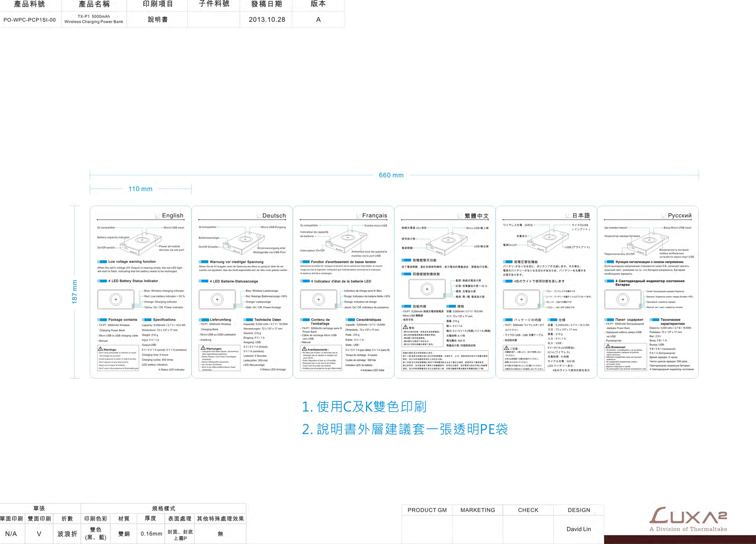This screenshot has height=544, width=756.
Task: Click the 110 mm width label
Action: [x=140, y=189]
